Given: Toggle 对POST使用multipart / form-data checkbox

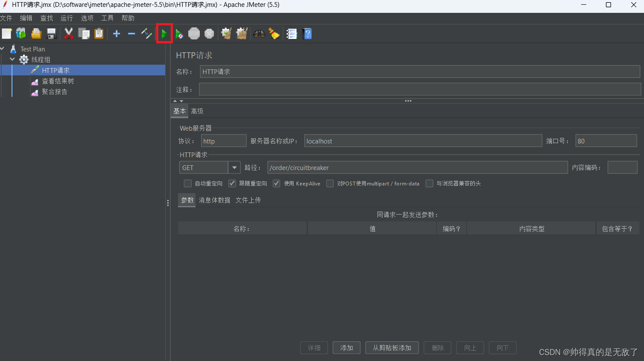Looking at the screenshot, I should coord(330,183).
